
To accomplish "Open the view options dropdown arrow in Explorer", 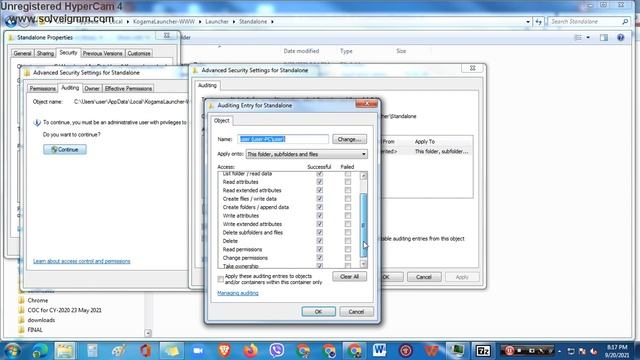I will pyautogui.click(x=588, y=38).
